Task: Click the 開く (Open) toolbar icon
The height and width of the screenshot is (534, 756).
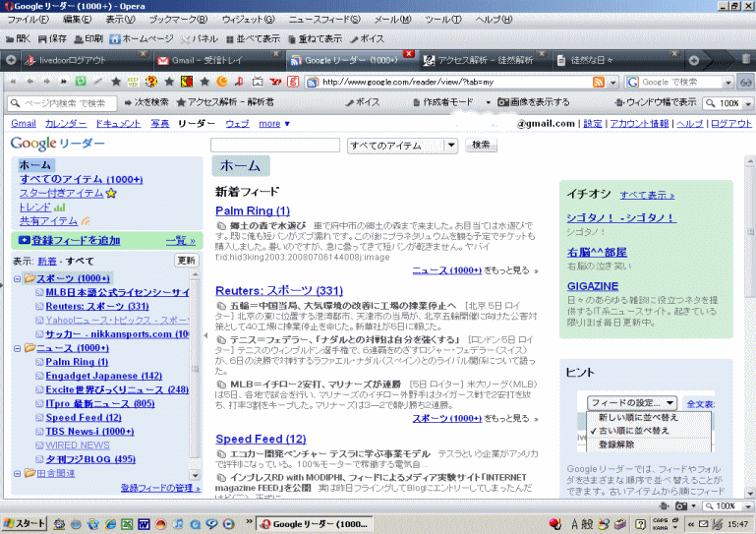Action: coord(19,38)
